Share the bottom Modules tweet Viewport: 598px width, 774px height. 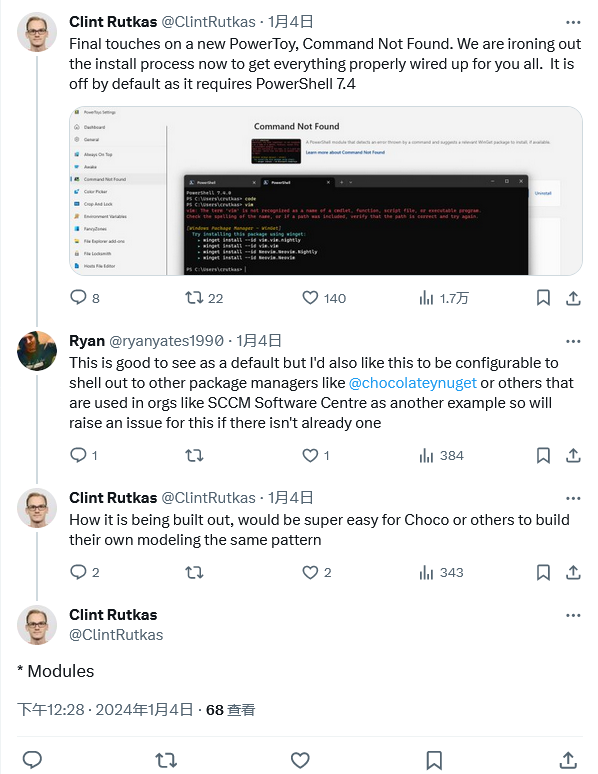coord(568,760)
